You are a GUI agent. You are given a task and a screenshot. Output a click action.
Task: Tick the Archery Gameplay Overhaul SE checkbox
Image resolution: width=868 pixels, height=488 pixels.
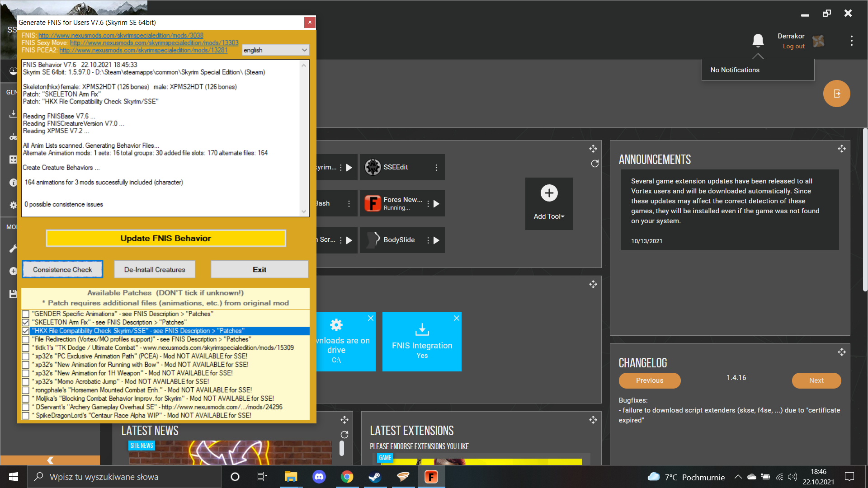[x=26, y=407]
